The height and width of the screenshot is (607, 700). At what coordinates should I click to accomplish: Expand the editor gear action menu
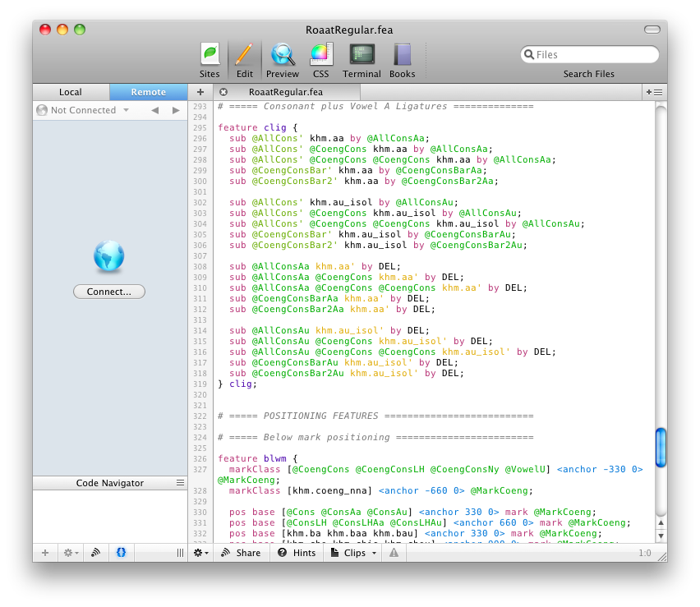click(200, 553)
